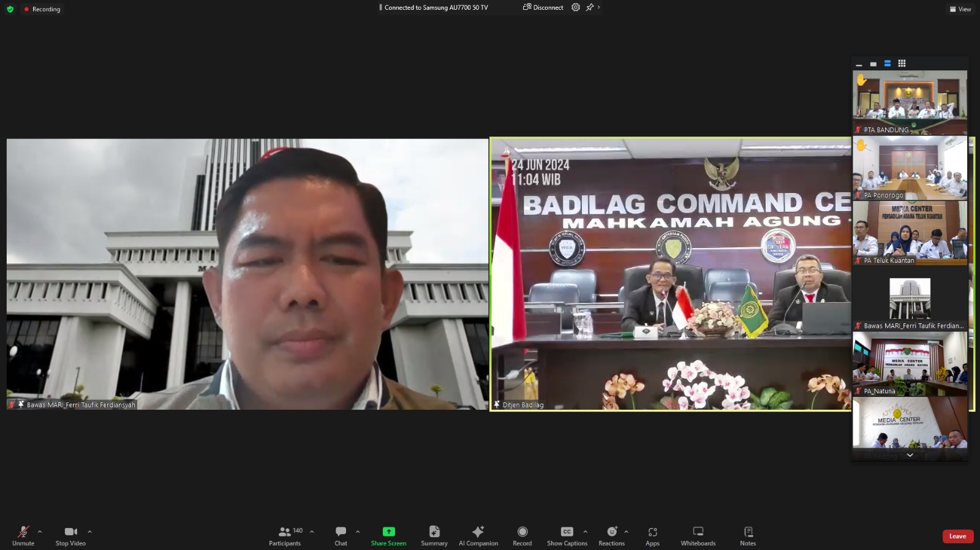Viewport: 980px width, 550px height.
Task: Disconnect from the Samsung TV
Action: point(543,7)
